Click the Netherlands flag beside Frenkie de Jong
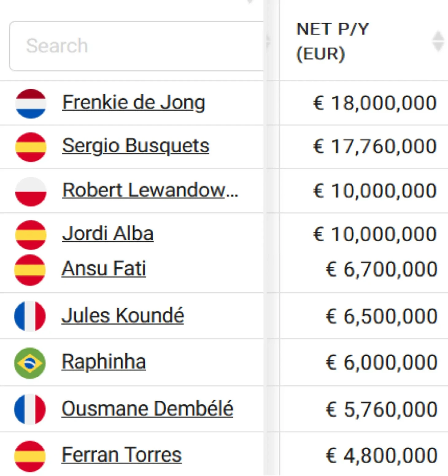This screenshot has width=448, height=476. (31, 104)
